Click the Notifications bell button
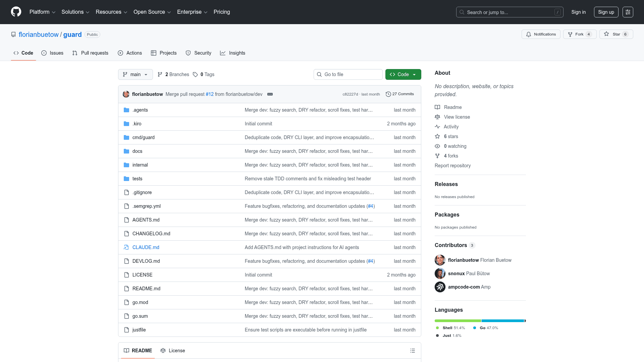 click(541, 34)
